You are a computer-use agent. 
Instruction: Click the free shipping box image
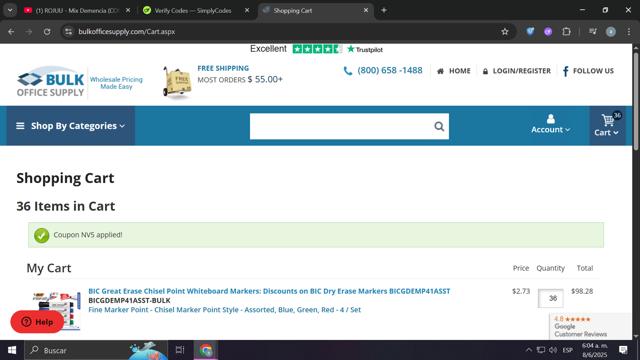pos(177,82)
